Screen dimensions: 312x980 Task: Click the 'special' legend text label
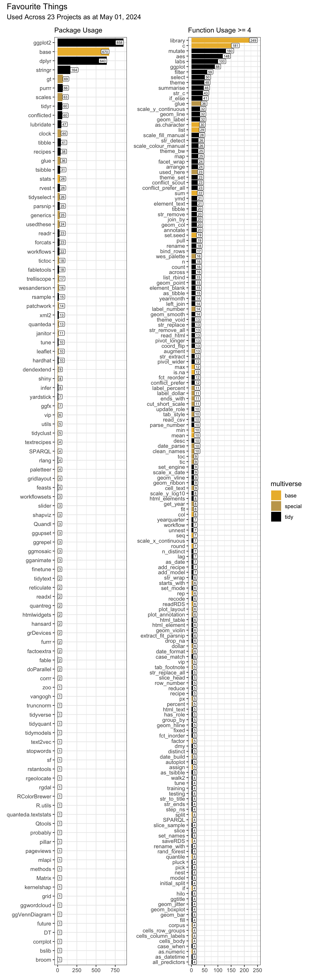click(293, 506)
